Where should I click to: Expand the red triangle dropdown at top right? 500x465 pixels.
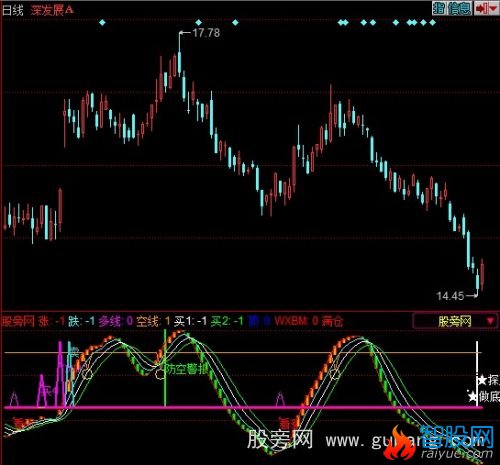[x=493, y=9]
